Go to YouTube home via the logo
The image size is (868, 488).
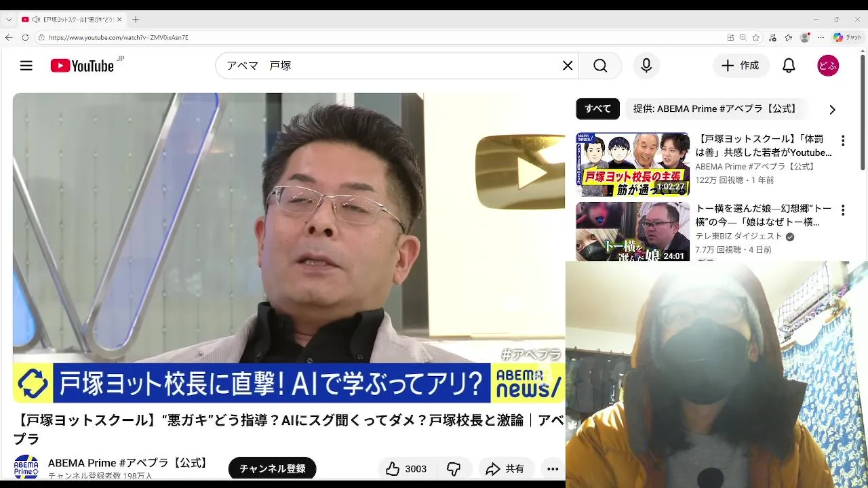tap(82, 66)
